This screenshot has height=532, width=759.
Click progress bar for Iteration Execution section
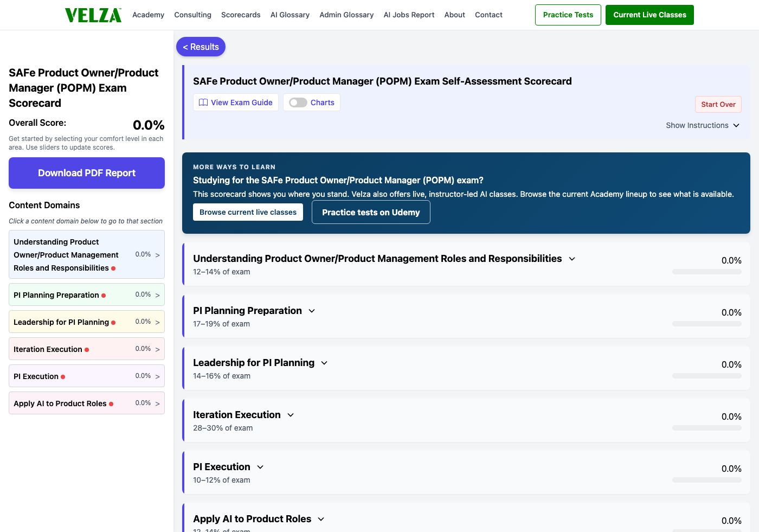click(707, 428)
